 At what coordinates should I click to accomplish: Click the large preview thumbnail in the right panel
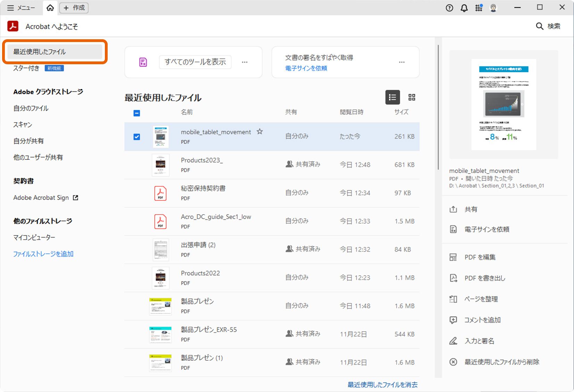coord(504,105)
